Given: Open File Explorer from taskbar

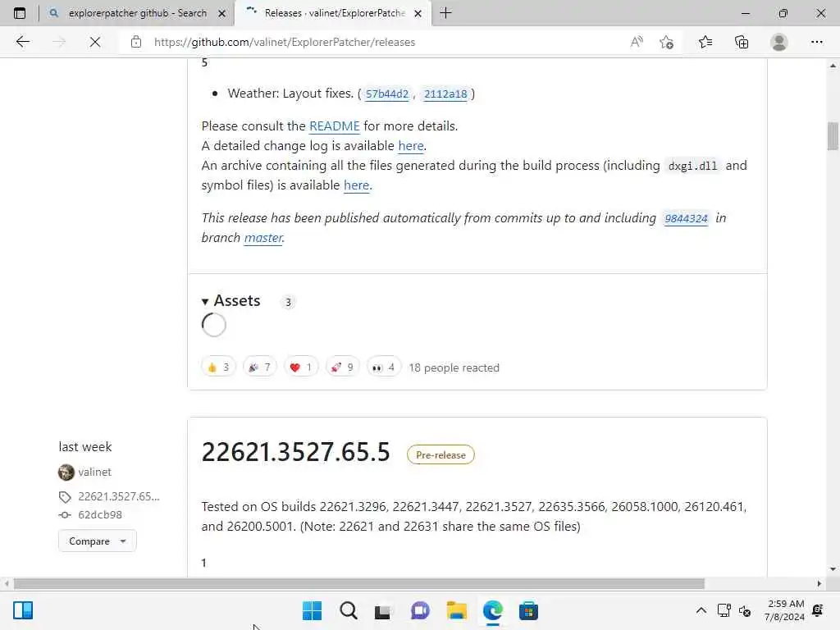Looking at the screenshot, I should coord(456,610).
